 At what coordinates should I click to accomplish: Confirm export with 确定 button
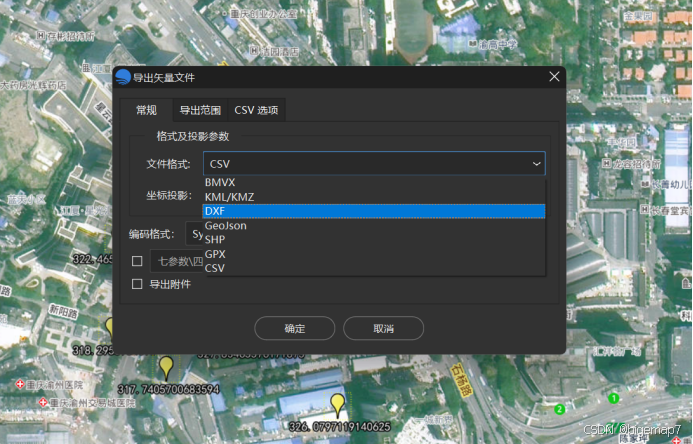coord(294,328)
